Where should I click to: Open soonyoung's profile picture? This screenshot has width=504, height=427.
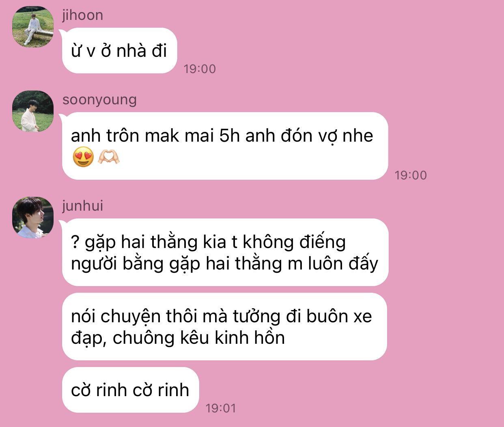33,111
